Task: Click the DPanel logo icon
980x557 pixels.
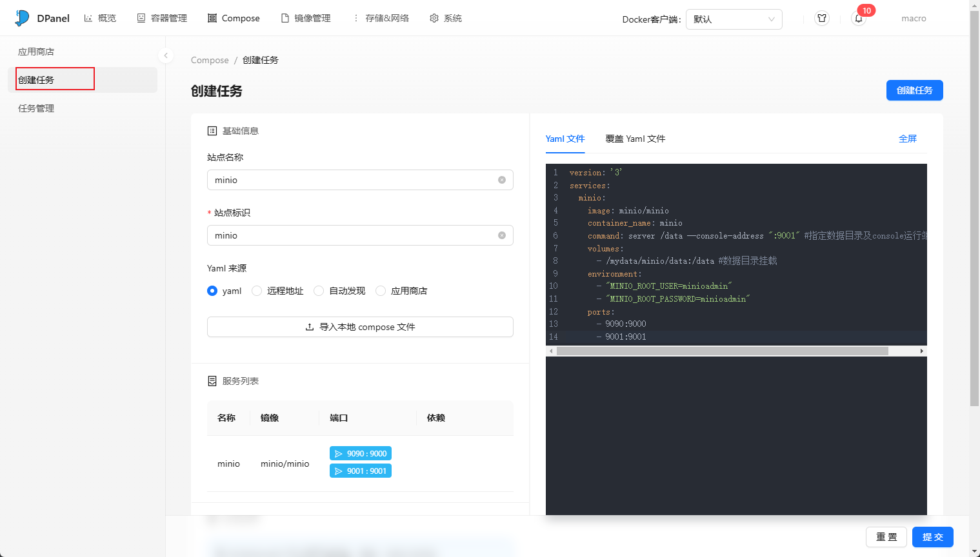Action: (22, 18)
